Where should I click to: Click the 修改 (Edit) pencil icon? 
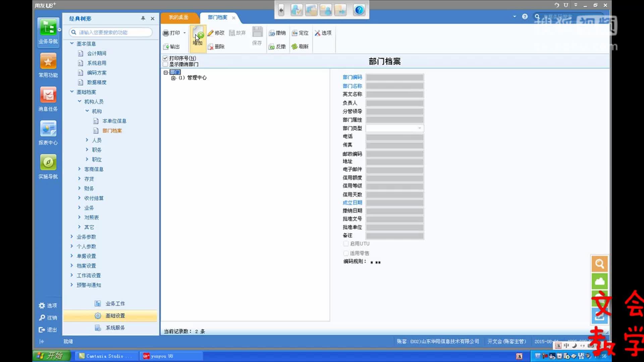coord(211,33)
